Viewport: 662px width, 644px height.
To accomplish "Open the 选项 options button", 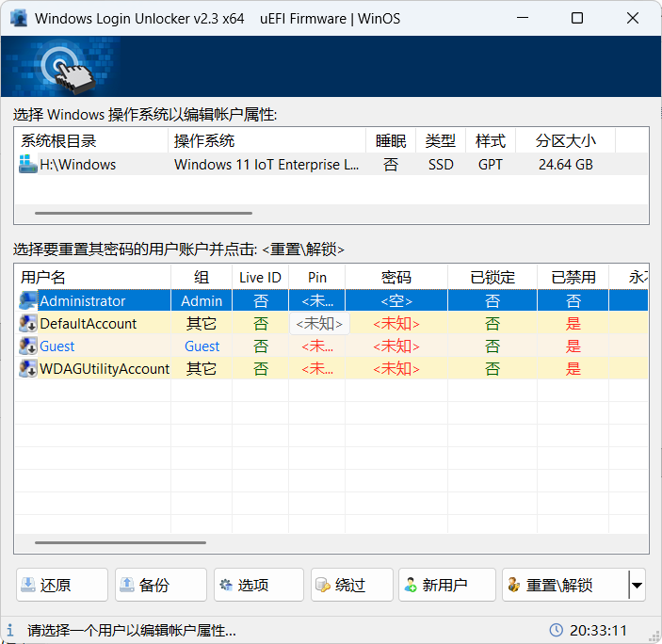I will pyautogui.click(x=259, y=585).
